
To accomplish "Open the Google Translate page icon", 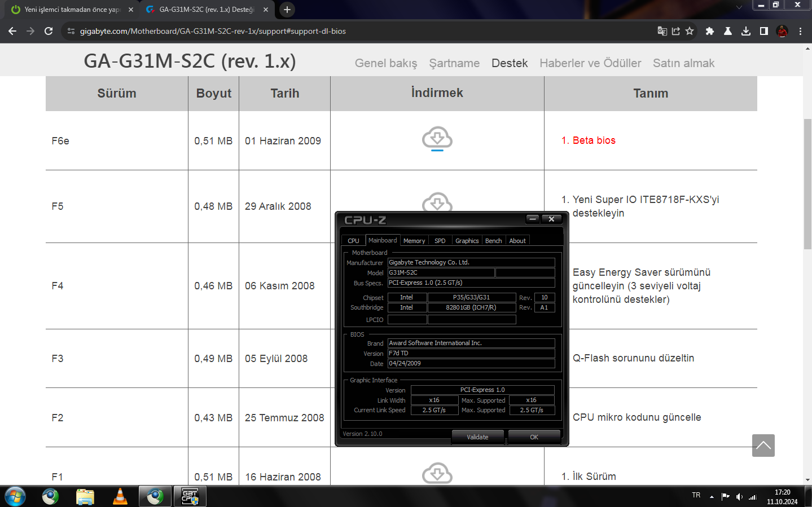I will click(662, 31).
